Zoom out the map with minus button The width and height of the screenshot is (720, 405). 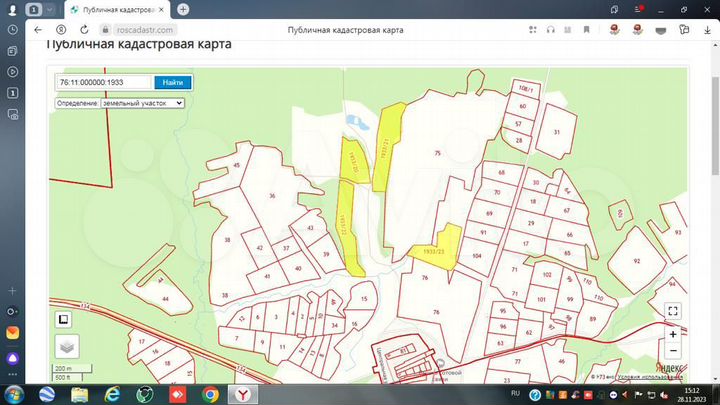tap(673, 351)
